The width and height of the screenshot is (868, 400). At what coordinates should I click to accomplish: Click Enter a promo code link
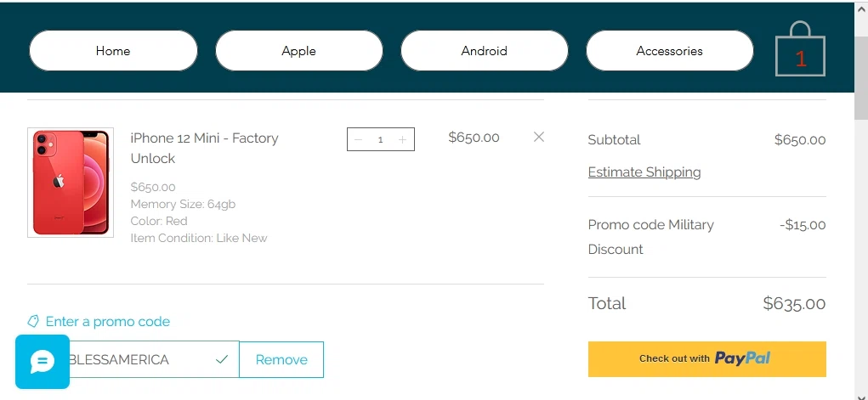[x=107, y=321]
